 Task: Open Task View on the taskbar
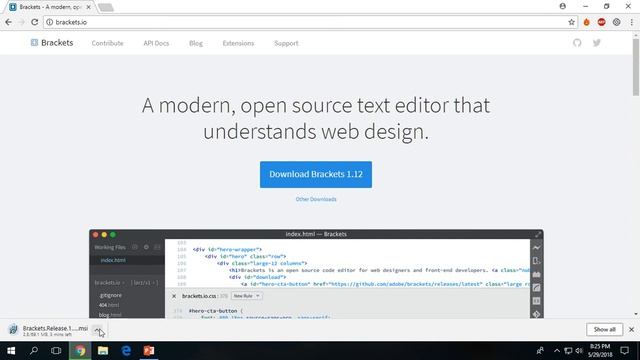pyautogui.click(x=56, y=351)
